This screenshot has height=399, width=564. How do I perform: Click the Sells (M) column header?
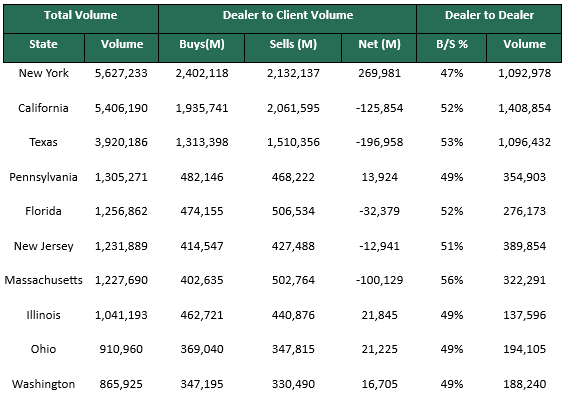coord(293,48)
